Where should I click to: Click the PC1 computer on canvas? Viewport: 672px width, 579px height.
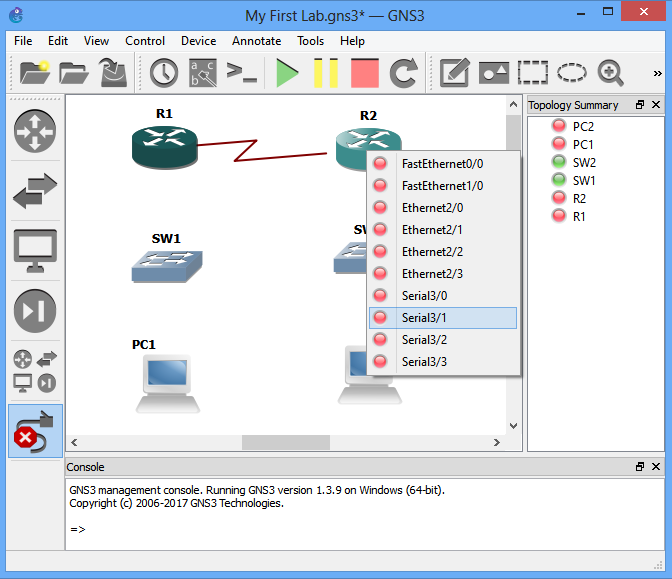pyautogui.click(x=168, y=383)
